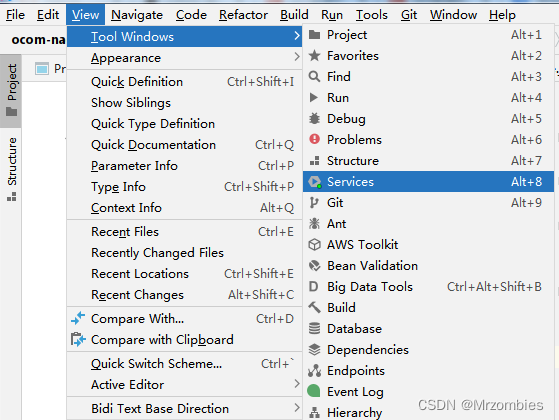Select Quick Documentation menu entry
559x420 pixels.
[x=184, y=145]
